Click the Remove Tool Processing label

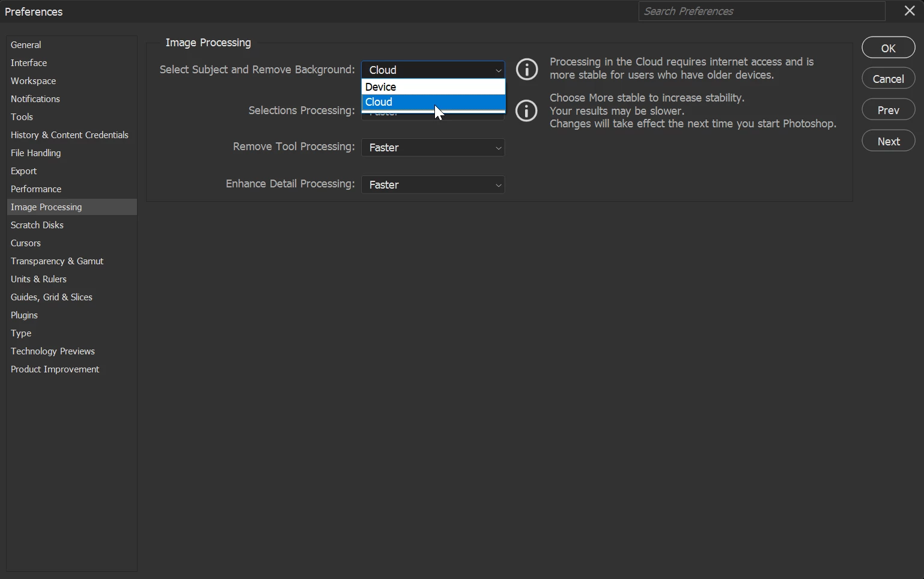click(x=294, y=147)
